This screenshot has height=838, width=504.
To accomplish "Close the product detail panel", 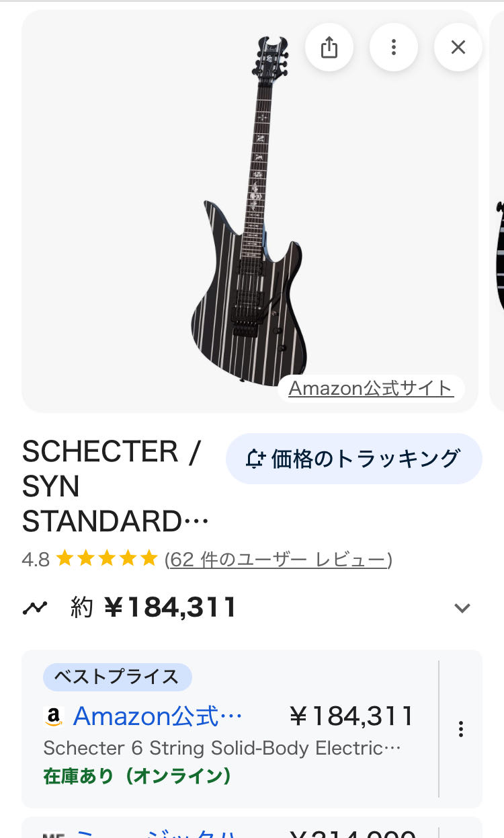I will [458, 47].
